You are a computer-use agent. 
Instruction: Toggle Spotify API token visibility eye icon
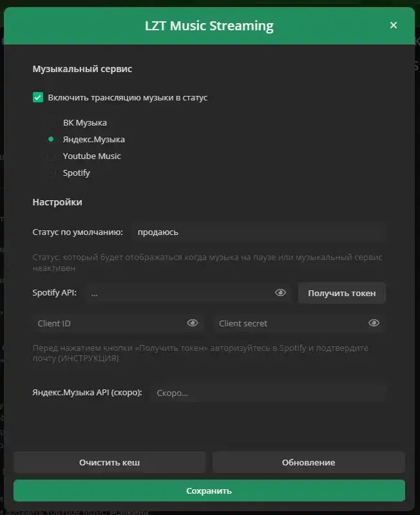pos(280,293)
